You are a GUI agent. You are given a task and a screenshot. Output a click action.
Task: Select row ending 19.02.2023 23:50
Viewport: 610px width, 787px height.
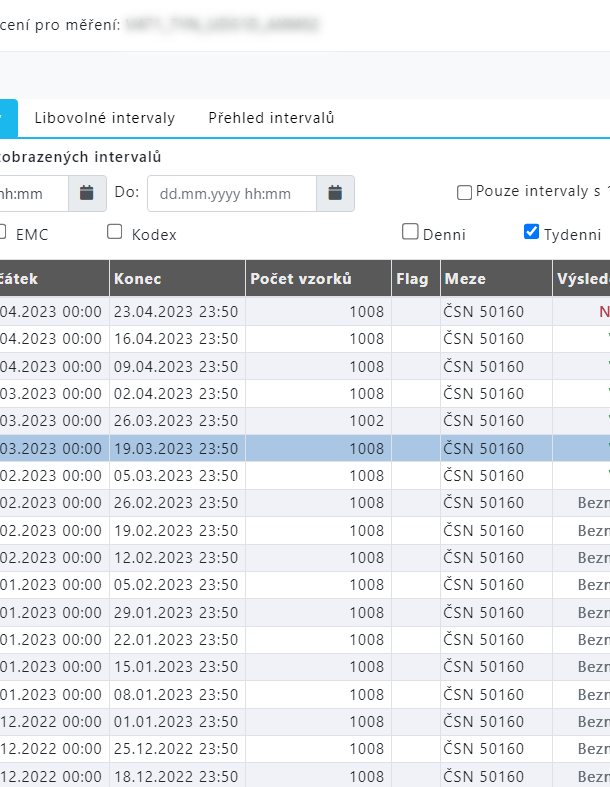[305, 531]
